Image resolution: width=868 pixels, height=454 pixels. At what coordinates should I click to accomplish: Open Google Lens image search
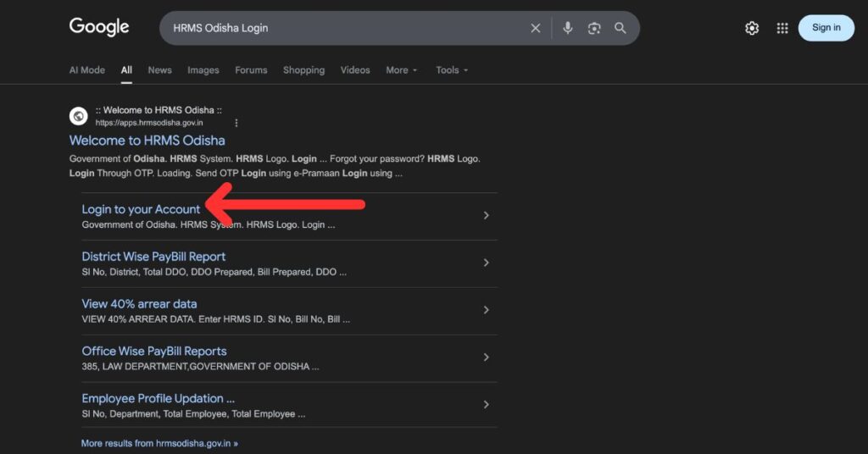tap(594, 28)
